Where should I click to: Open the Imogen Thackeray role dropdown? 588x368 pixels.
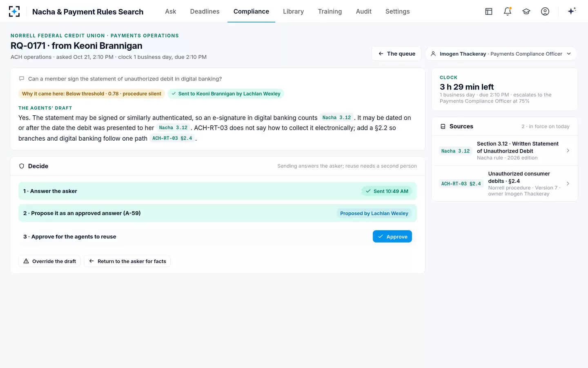(501, 54)
